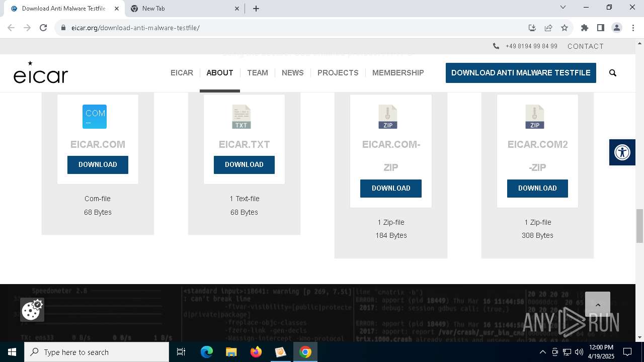Open the site search magnifier icon
Image resolution: width=644 pixels, height=362 pixels.
point(613,73)
